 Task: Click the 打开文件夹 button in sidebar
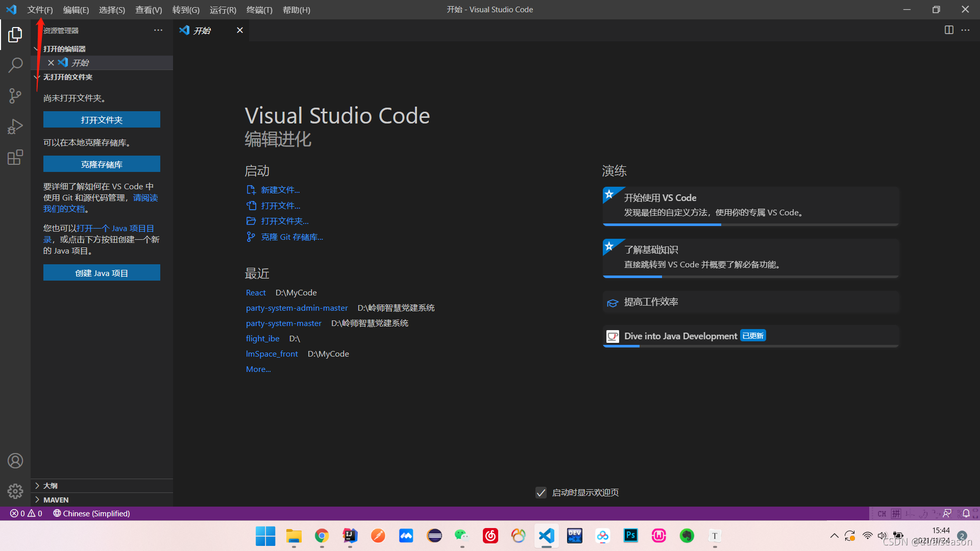102,120
